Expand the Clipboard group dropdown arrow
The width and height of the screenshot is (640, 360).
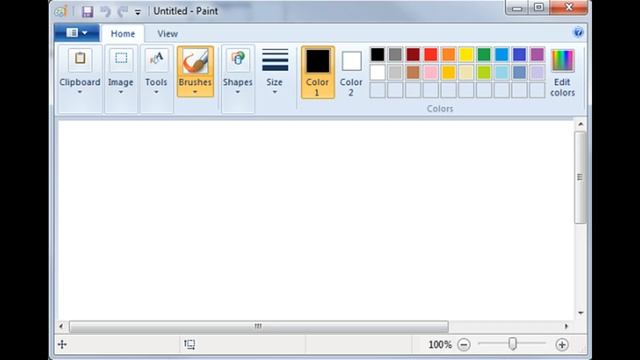80,92
